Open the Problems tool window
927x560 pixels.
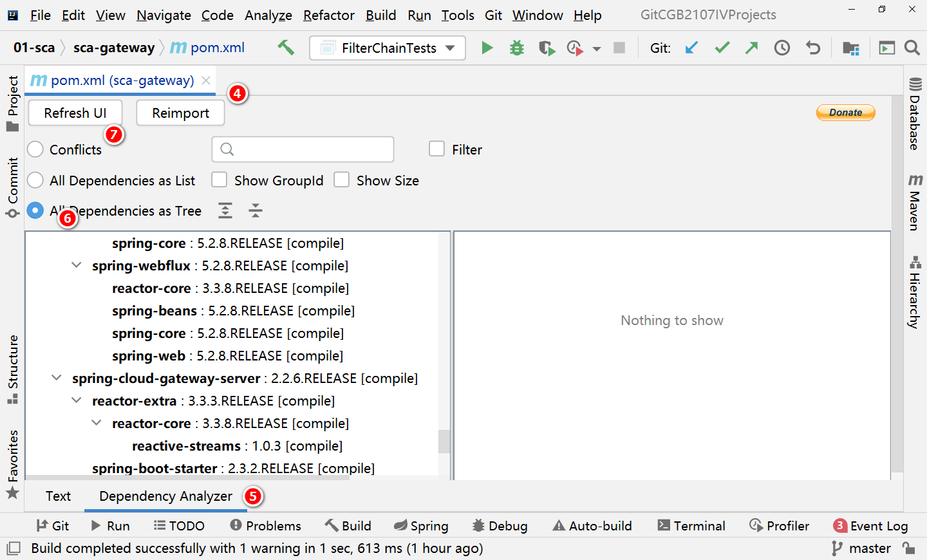(x=265, y=526)
